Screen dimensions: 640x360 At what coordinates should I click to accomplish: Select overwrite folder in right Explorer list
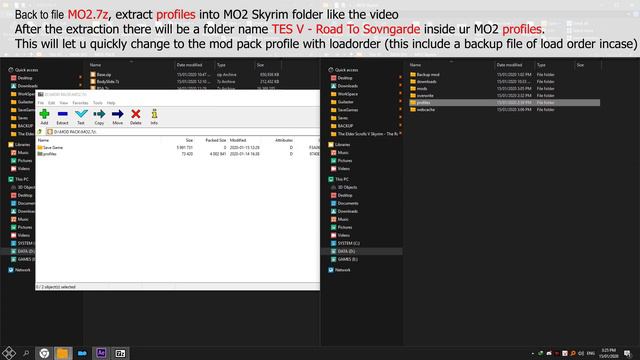(x=422, y=95)
